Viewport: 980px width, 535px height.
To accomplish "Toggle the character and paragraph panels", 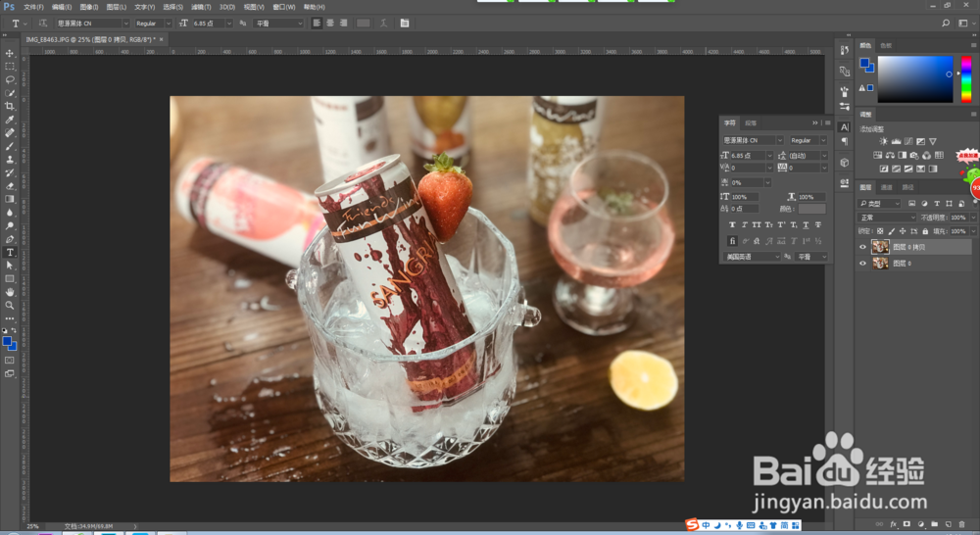I will coord(405,24).
